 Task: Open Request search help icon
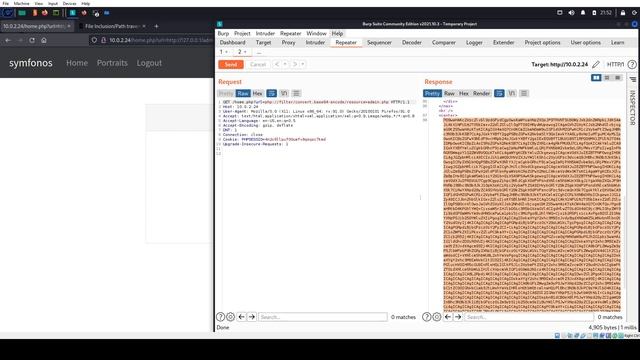point(220,317)
